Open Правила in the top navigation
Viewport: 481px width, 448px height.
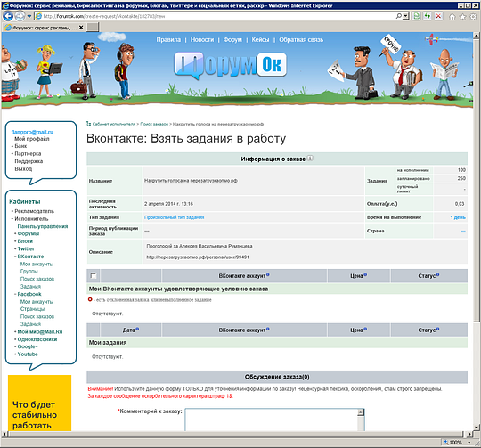coord(168,39)
